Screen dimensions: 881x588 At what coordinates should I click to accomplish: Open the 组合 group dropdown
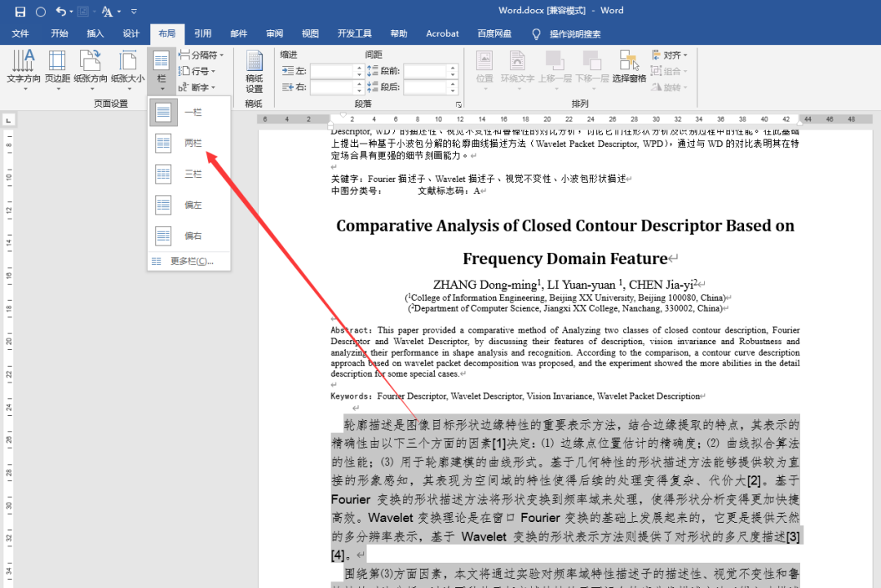point(669,71)
